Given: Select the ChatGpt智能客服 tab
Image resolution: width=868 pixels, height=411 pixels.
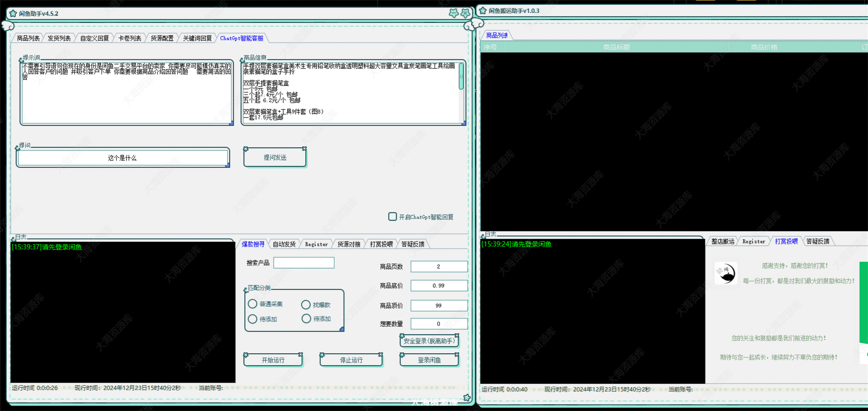Looking at the screenshot, I should coord(242,38).
